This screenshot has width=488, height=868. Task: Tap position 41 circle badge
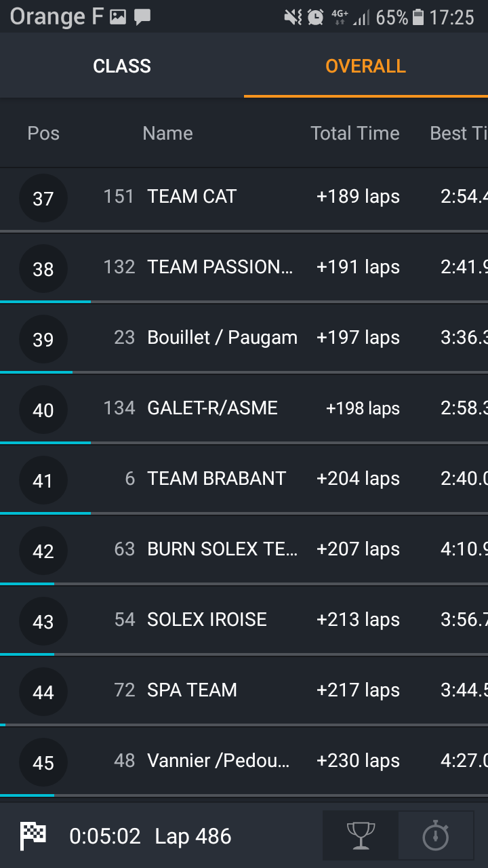[43, 480]
